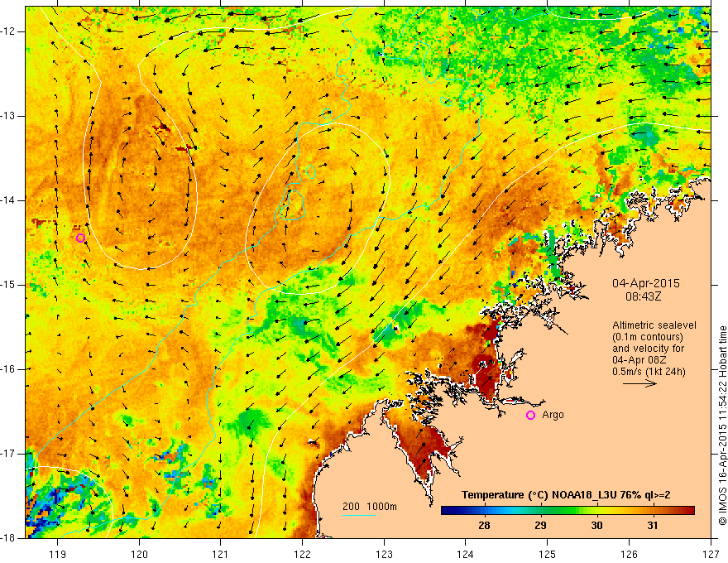
Task: Click the 'Altimetric sealevel' caption text
Action: (654, 325)
